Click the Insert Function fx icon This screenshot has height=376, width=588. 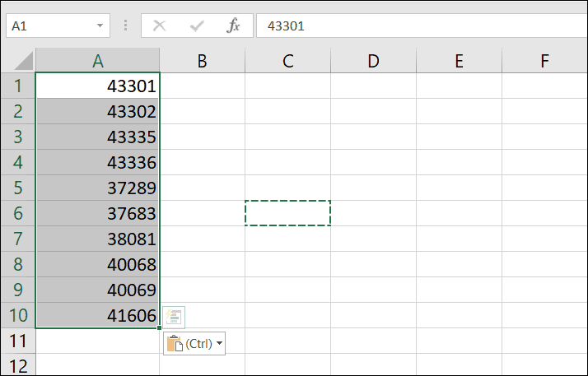pos(233,26)
